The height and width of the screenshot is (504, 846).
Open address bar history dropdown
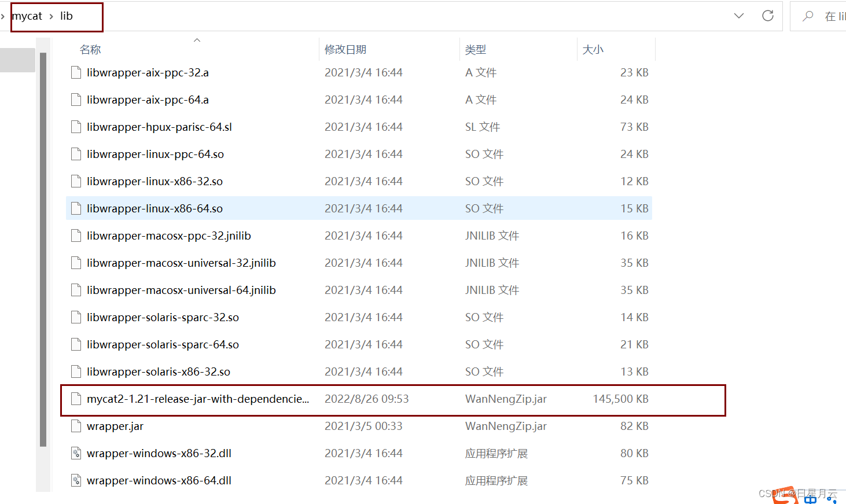click(739, 16)
